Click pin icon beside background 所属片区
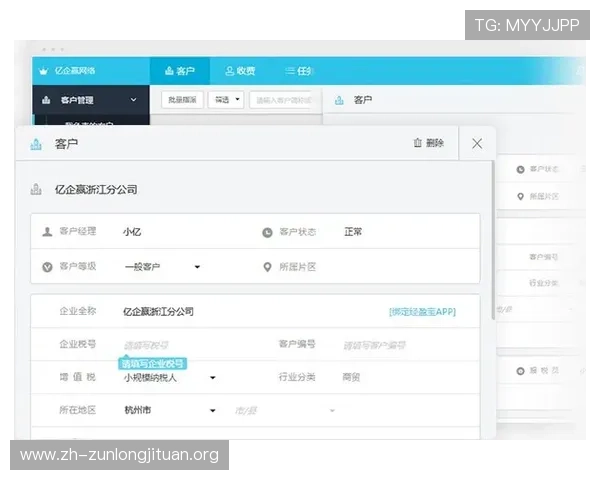The height and width of the screenshot is (480, 600). [520, 196]
